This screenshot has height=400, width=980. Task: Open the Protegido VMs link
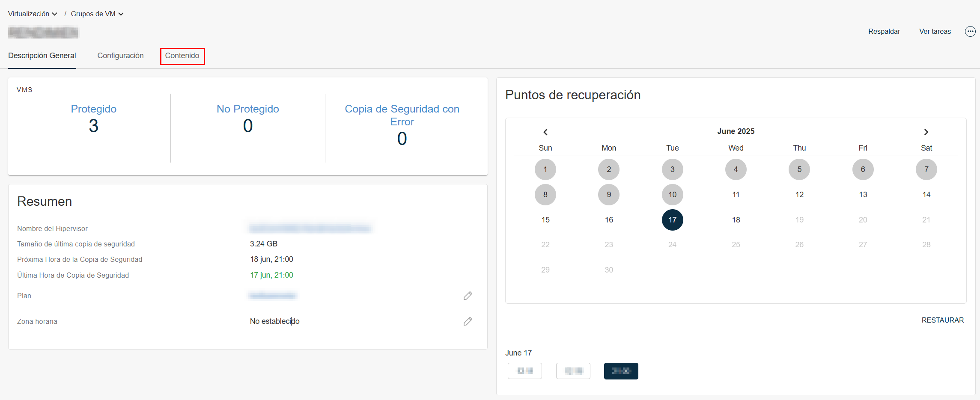[x=93, y=109]
